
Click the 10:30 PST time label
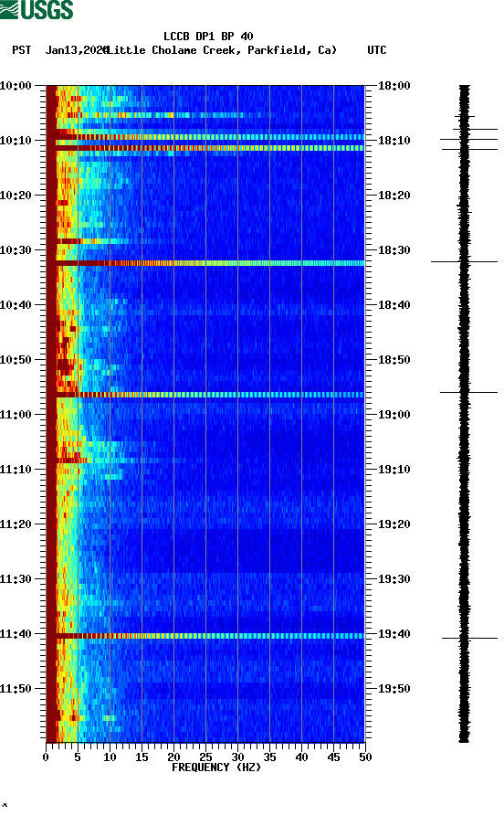point(16,250)
